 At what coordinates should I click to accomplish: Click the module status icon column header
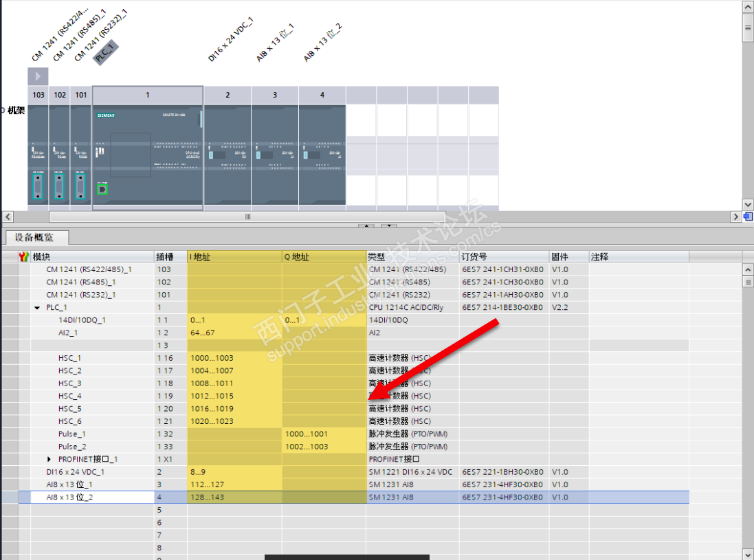pyautogui.click(x=24, y=257)
